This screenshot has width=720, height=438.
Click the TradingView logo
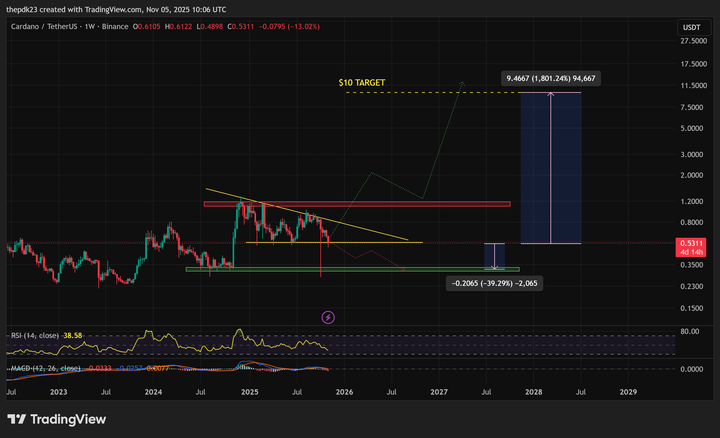[x=59, y=420]
